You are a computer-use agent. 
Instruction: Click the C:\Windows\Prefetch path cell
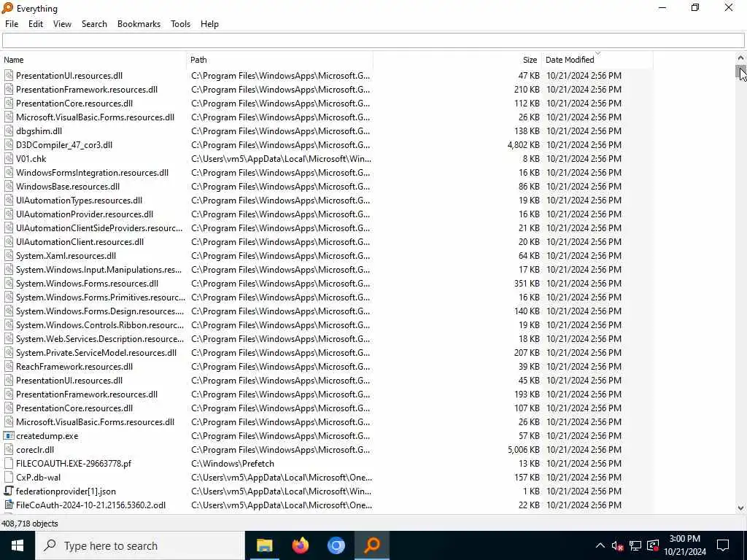click(x=233, y=463)
